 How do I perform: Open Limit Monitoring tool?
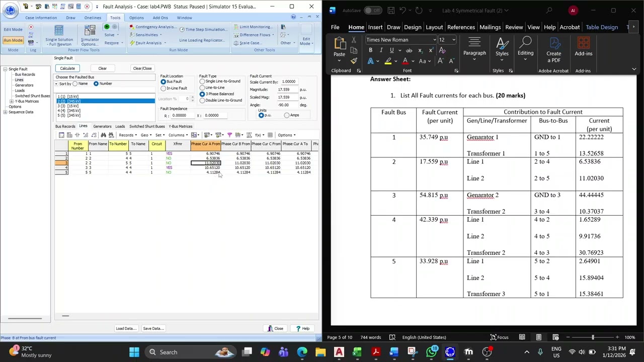tap(253, 27)
